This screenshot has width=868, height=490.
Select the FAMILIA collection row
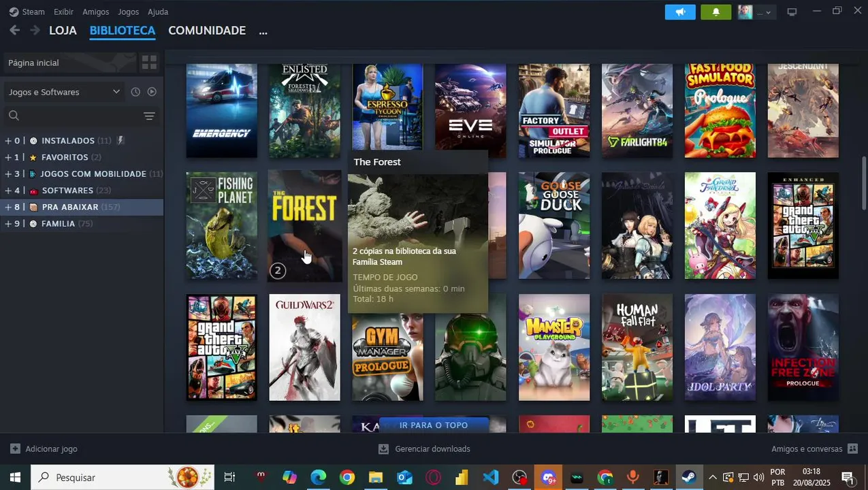tap(82, 224)
